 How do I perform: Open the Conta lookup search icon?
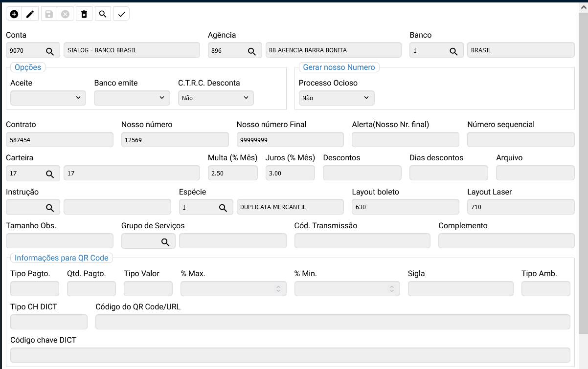point(50,51)
